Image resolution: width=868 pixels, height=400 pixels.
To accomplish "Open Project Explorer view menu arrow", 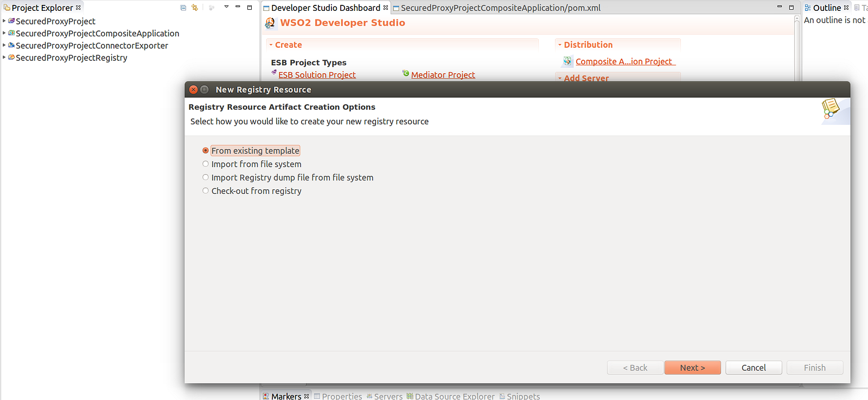I will [226, 7].
